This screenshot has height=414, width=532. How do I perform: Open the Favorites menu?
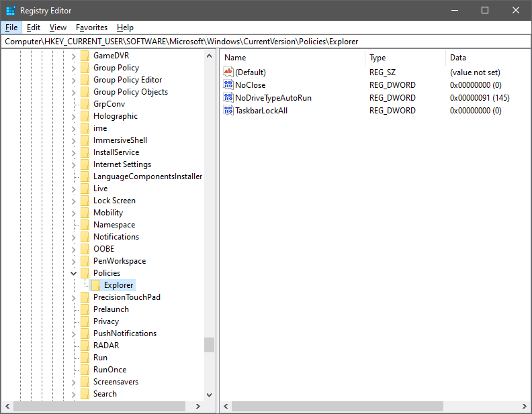91,28
